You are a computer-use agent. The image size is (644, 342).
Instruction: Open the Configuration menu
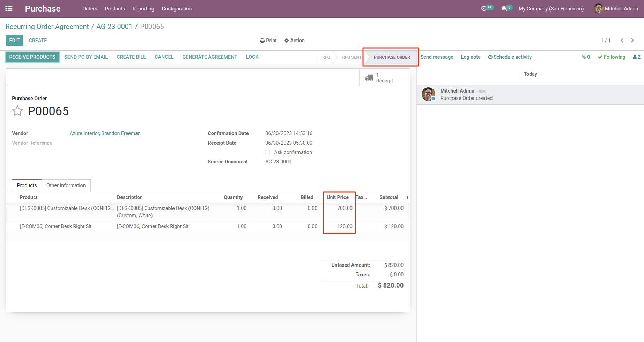tap(177, 9)
